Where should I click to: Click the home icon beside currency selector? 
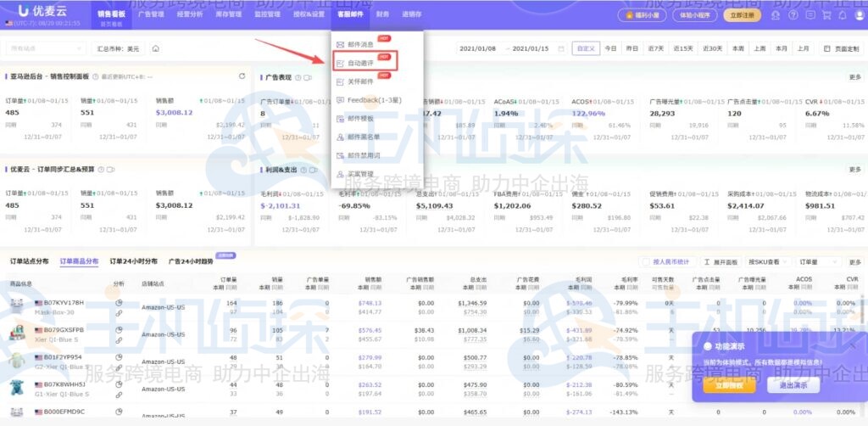click(x=156, y=48)
